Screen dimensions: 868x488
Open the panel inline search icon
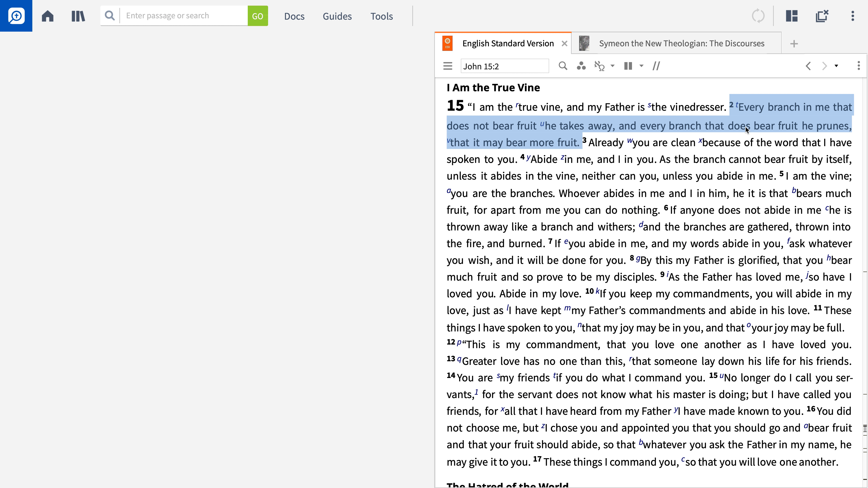coord(563,66)
